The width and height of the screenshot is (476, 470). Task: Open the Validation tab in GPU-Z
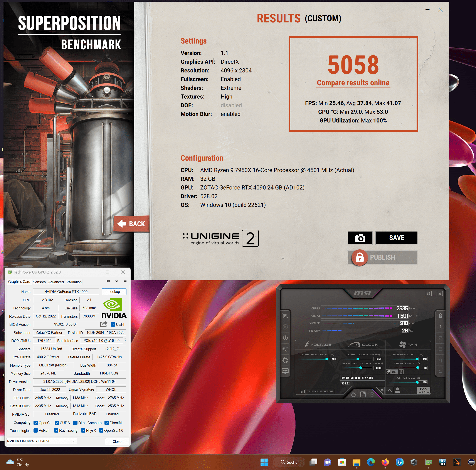tap(74, 282)
